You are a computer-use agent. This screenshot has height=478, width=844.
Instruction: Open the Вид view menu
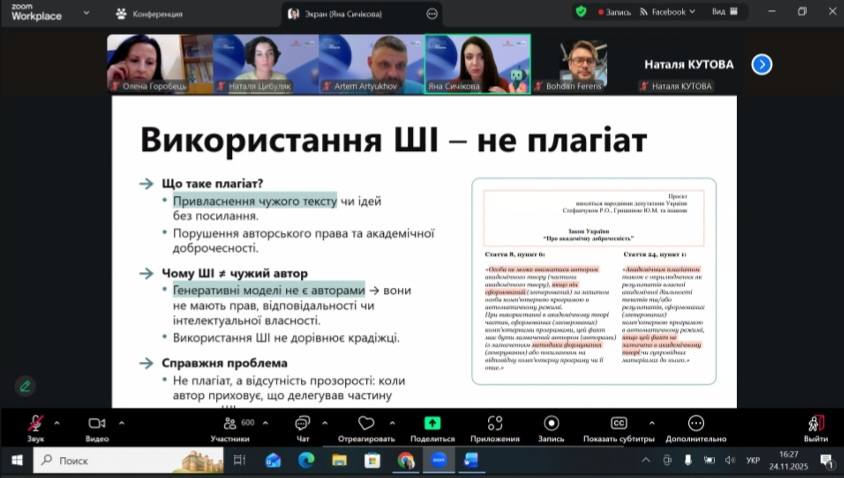724,12
